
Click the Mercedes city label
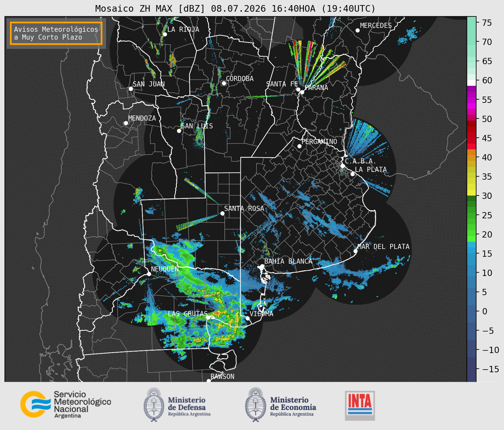tap(376, 26)
